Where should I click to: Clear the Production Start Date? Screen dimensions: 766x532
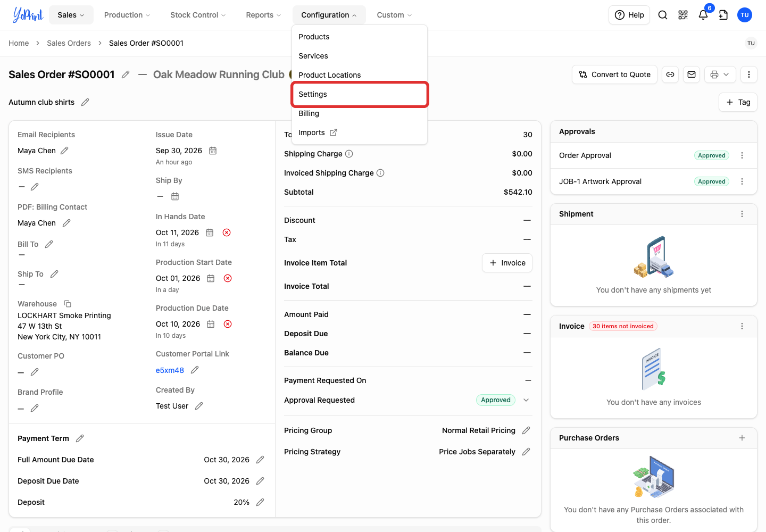(228, 278)
